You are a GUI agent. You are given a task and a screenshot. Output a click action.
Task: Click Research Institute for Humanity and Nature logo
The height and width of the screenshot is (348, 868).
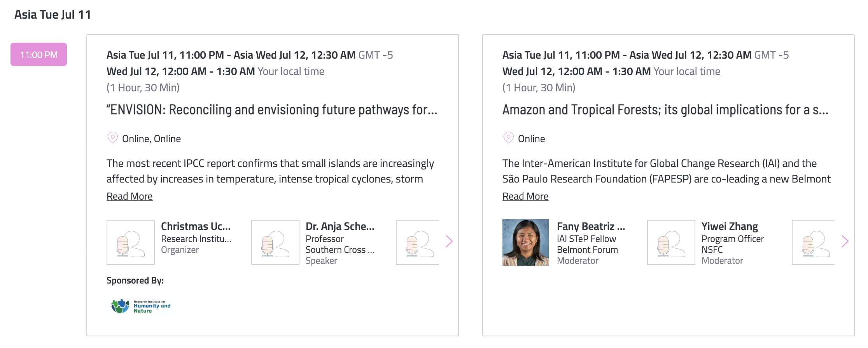click(x=141, y=306)
